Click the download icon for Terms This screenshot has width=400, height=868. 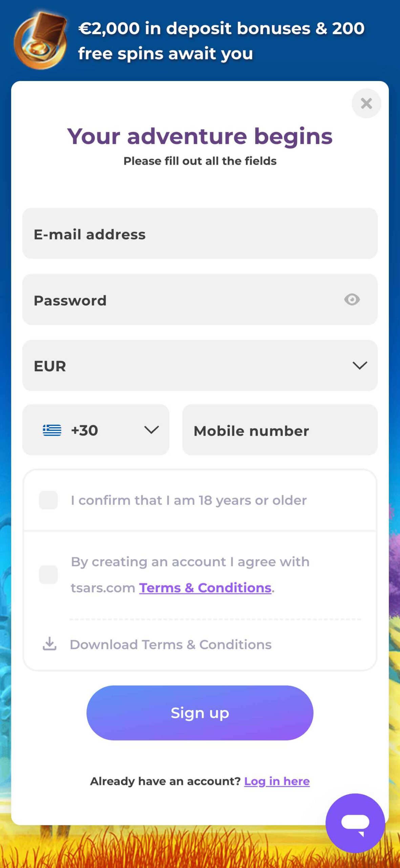point(49,644)
